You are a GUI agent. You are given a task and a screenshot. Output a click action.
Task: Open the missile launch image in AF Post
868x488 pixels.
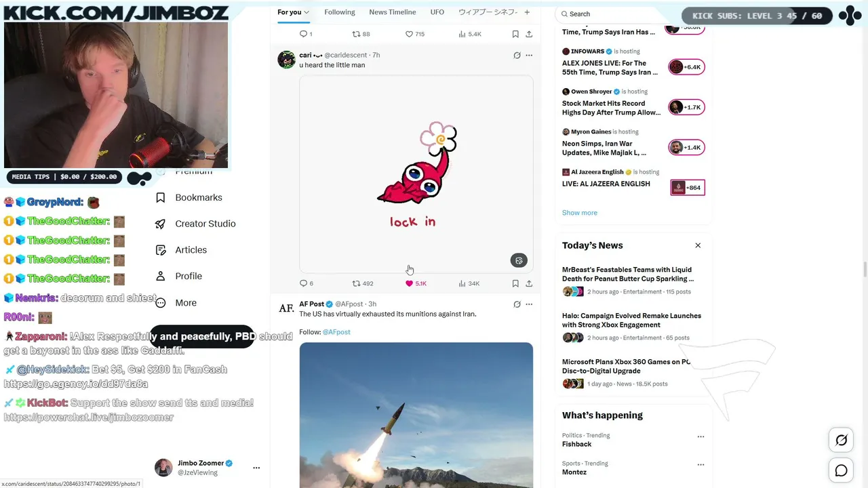(416, 415)
